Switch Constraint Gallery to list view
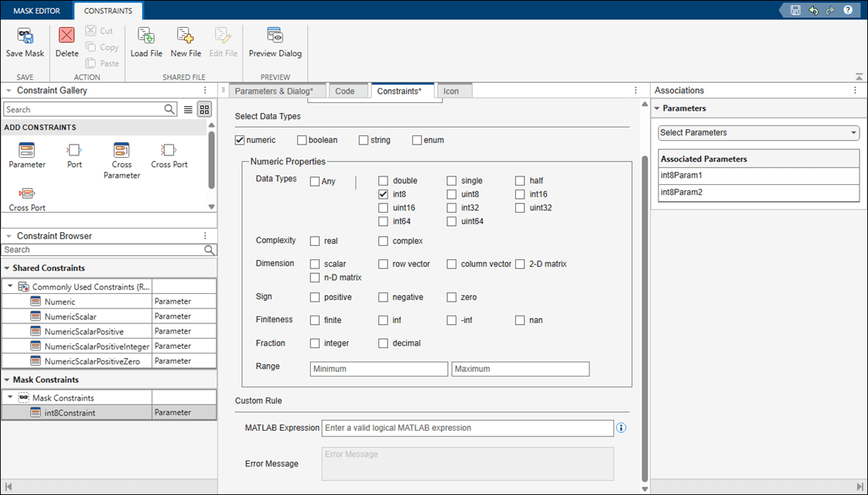The height and width of the screenshot is (495, 868). click(188, 110)
